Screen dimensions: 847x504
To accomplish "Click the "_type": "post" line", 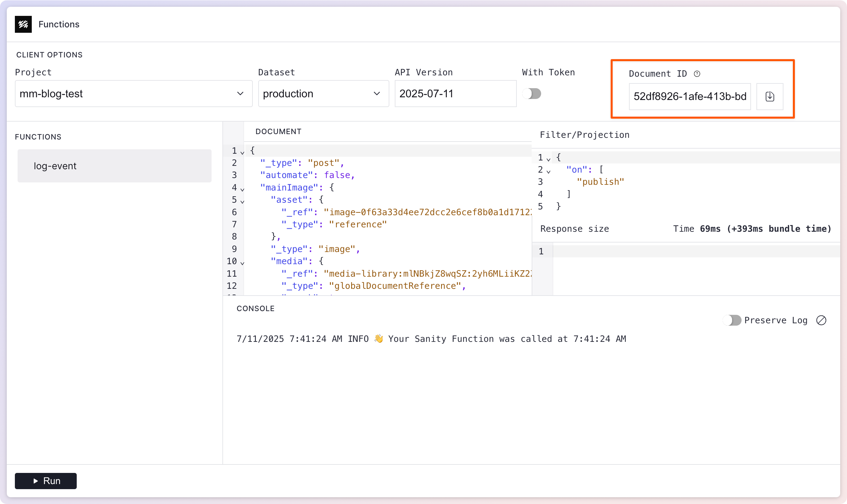I will (x=302, y=163).
